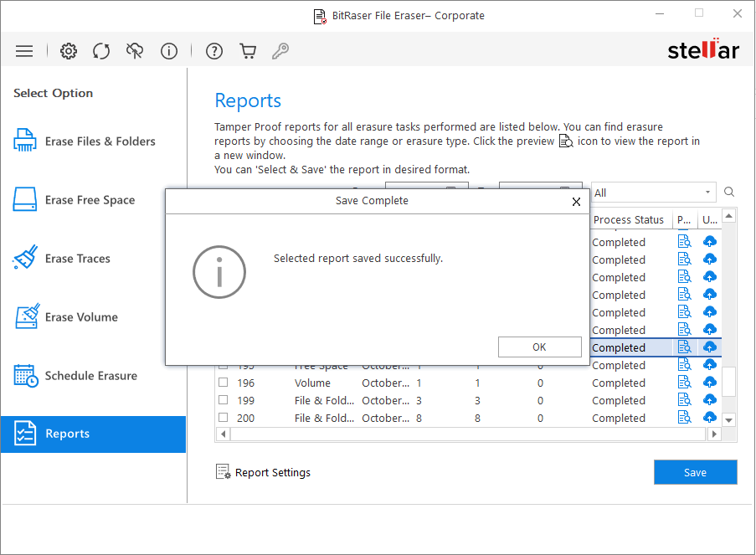The width and height of the screenshot is (756, 555).
Task: Click the horizontal scroll right arrow
Action: click(714, 434)
